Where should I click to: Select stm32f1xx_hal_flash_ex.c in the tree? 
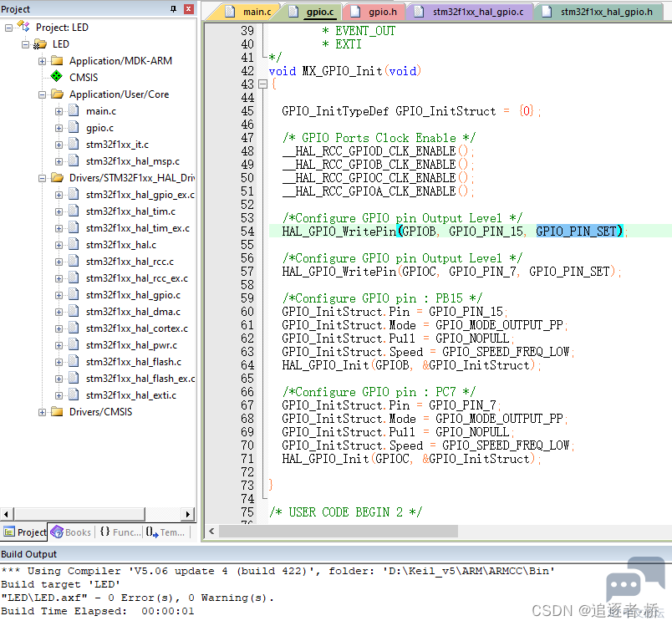point(140,379)
